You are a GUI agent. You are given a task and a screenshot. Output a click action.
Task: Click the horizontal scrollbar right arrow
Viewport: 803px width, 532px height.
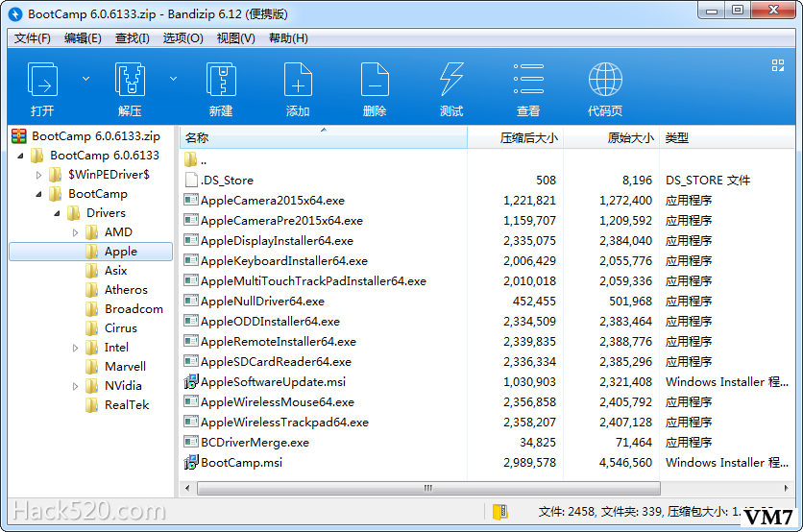click(x=786, y=488)
